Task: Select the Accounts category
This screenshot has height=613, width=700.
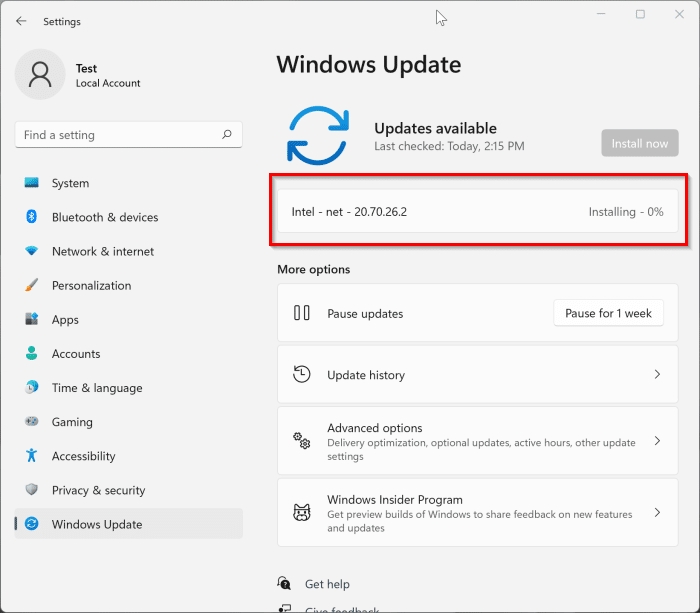Action: [129, 354]
